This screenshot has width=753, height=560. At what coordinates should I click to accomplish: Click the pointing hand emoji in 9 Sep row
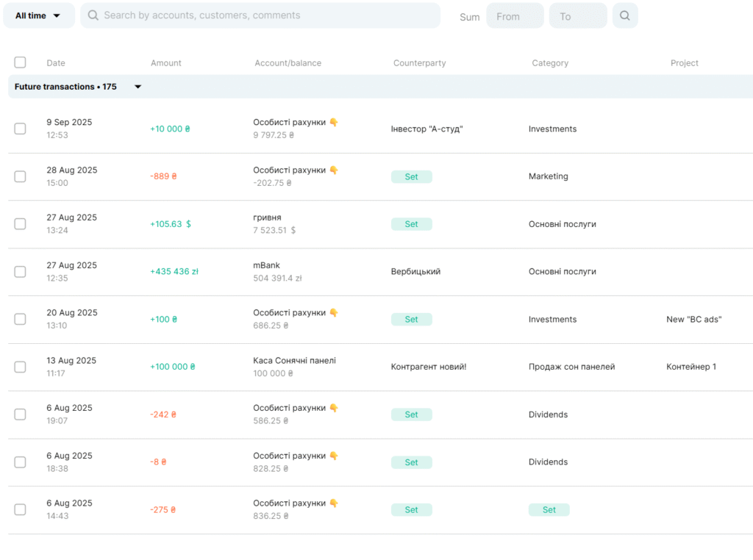pyautogui.click(x=334, y=123)
